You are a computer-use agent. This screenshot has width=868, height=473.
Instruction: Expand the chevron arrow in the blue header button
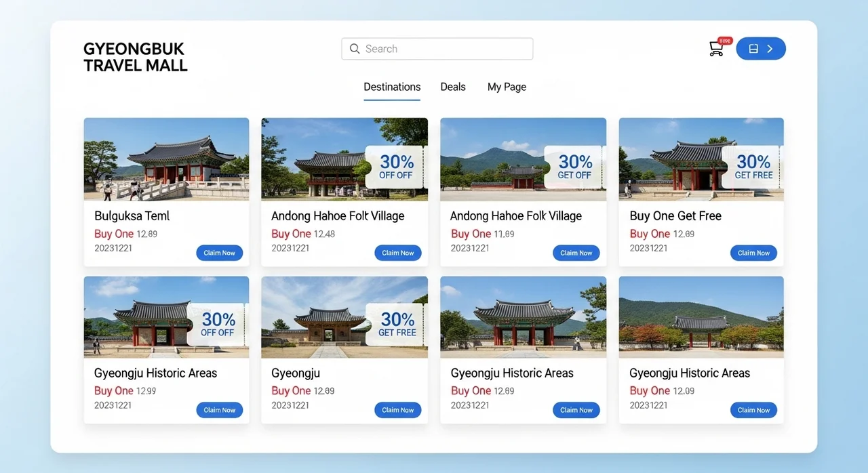770,49
